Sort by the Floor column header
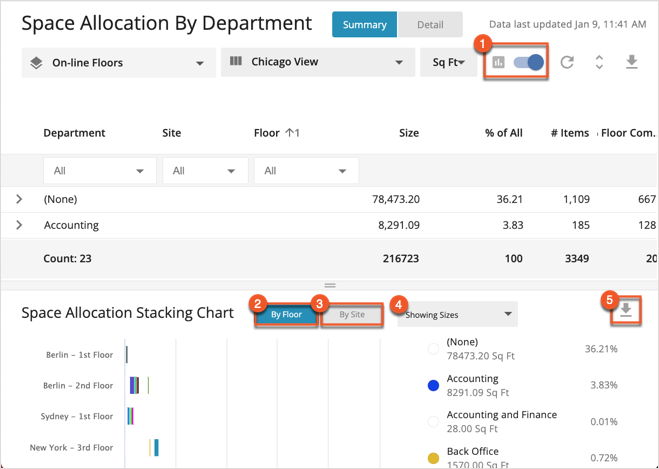 [x=267, y=133]
